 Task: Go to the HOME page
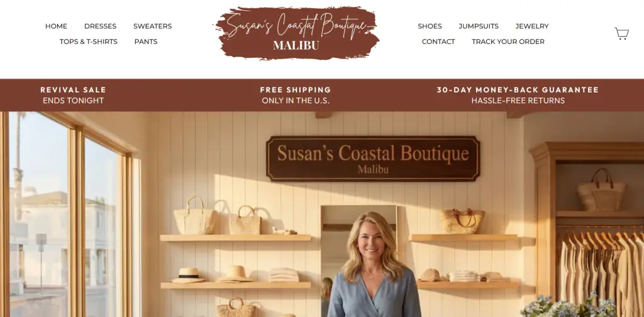tap(56, 26)
